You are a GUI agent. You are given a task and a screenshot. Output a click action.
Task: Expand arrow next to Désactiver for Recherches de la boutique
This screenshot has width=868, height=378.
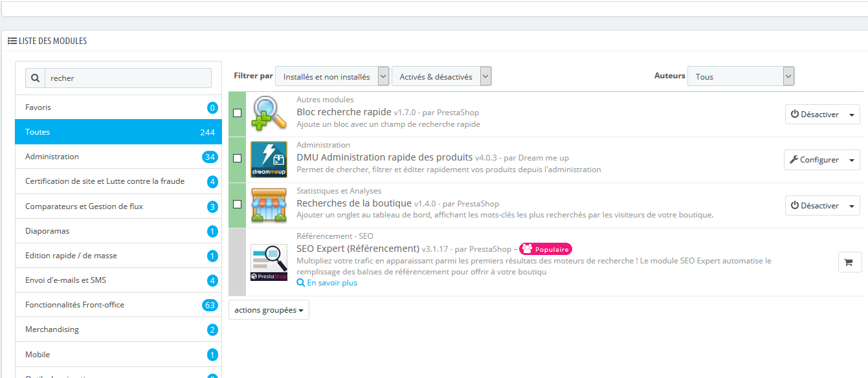click(852, 206)
